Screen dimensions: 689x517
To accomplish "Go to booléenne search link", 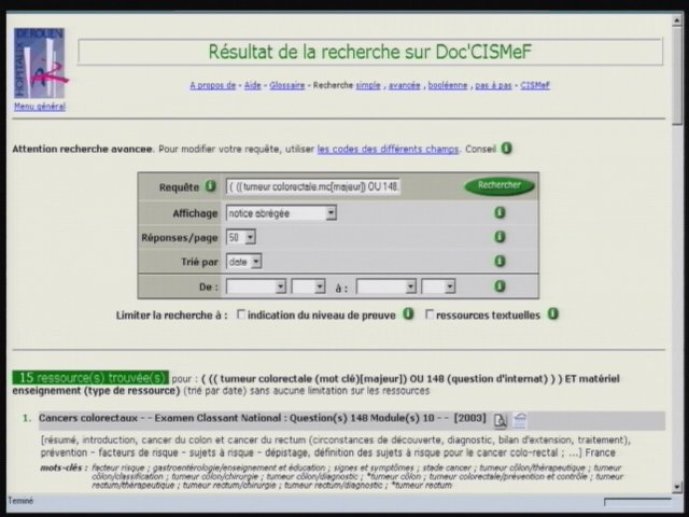I will point(447,85).
